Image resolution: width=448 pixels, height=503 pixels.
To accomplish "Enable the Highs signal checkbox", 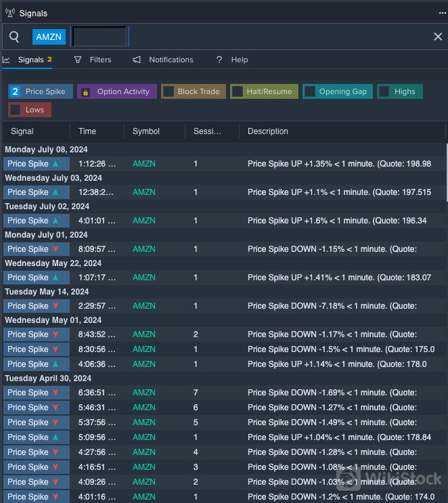I will [384, 91].
